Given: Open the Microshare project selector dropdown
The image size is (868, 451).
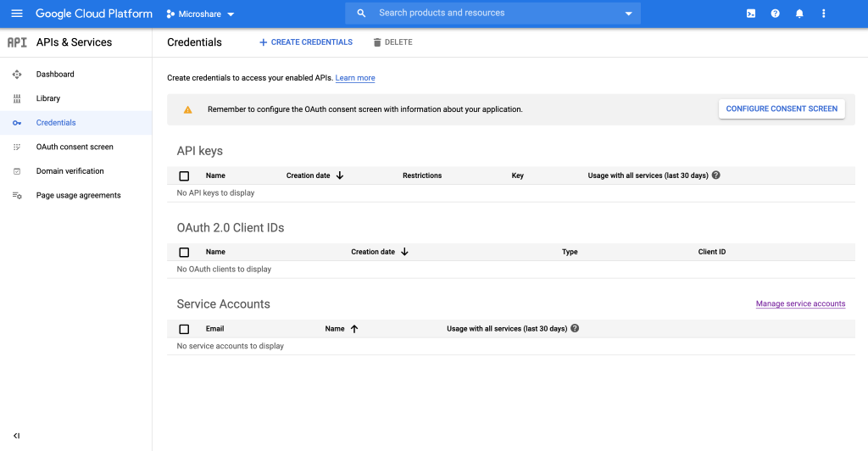Looking at the screenshot, I should [201, 14].
